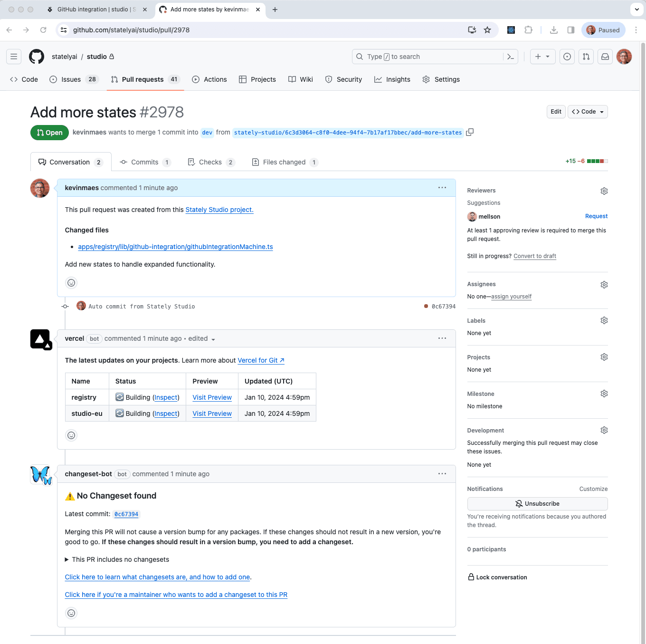Open Visit Preview link for registry
The height and width of the screenshot is (644, 646).
(x=211, y=397)
